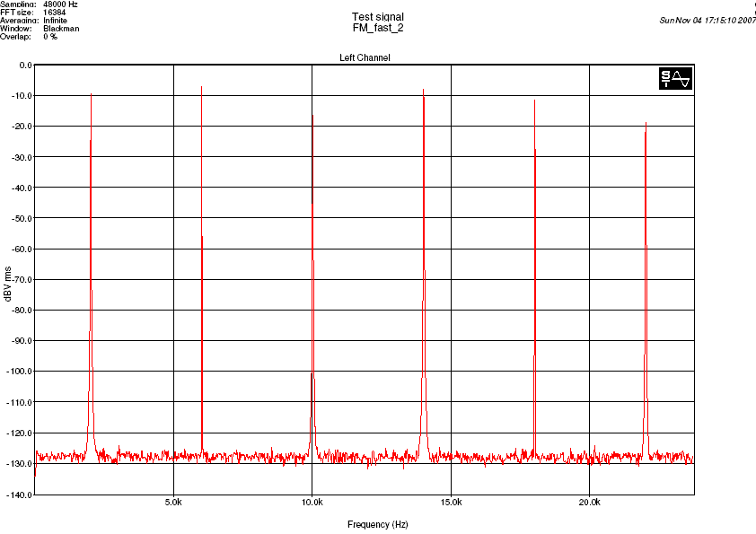Image resolution: width=756 pixels, height=534 pixels.
Task: Click the "-20.0" amplitude axis label
Action: [x=22, y=127]
